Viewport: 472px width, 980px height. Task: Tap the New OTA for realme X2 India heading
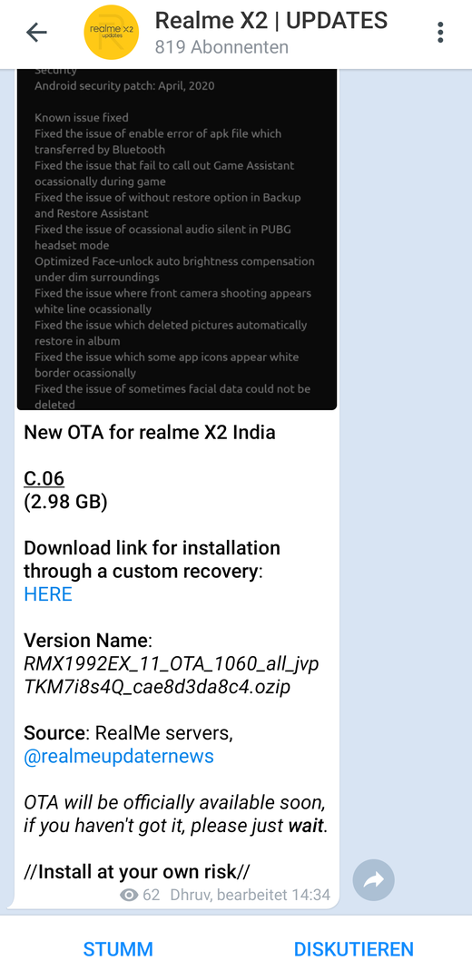[150, 433]
